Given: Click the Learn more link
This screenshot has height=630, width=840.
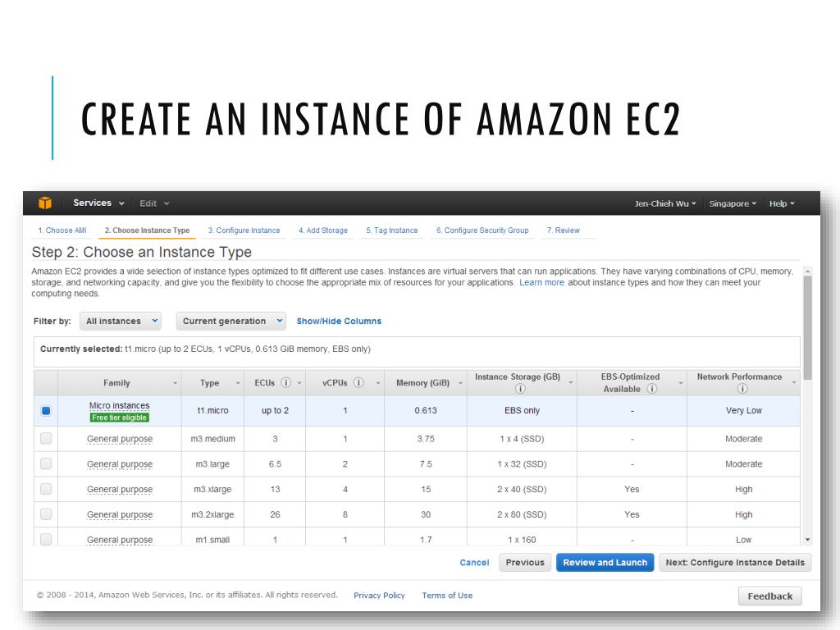Looking at the screenshot, I should click(541, 282).
